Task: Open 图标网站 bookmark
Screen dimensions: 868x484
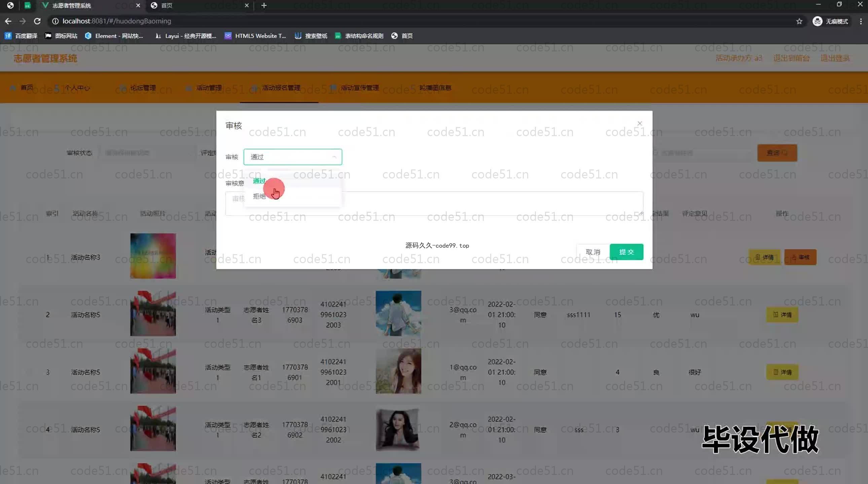Action: (x=61, y=36)
